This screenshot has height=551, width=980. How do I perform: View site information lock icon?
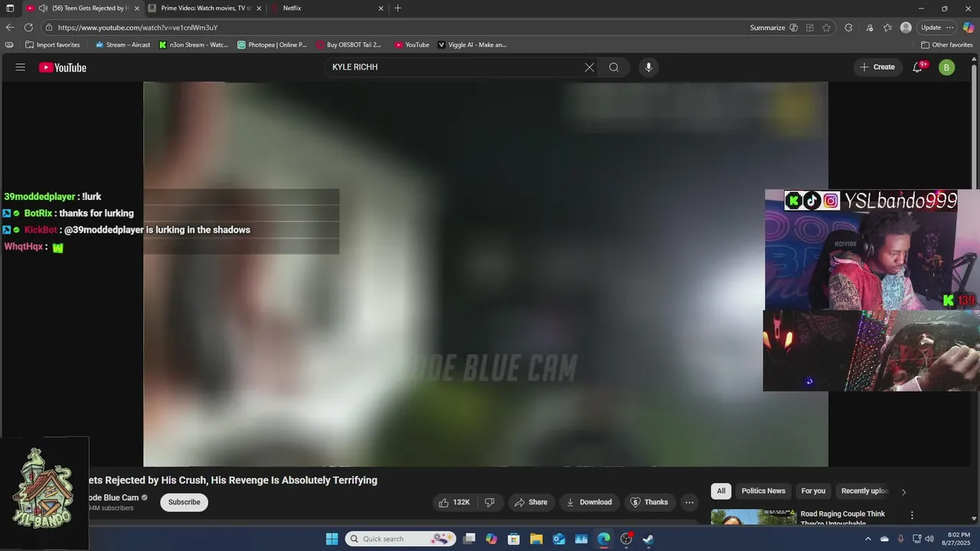(49, 28)
